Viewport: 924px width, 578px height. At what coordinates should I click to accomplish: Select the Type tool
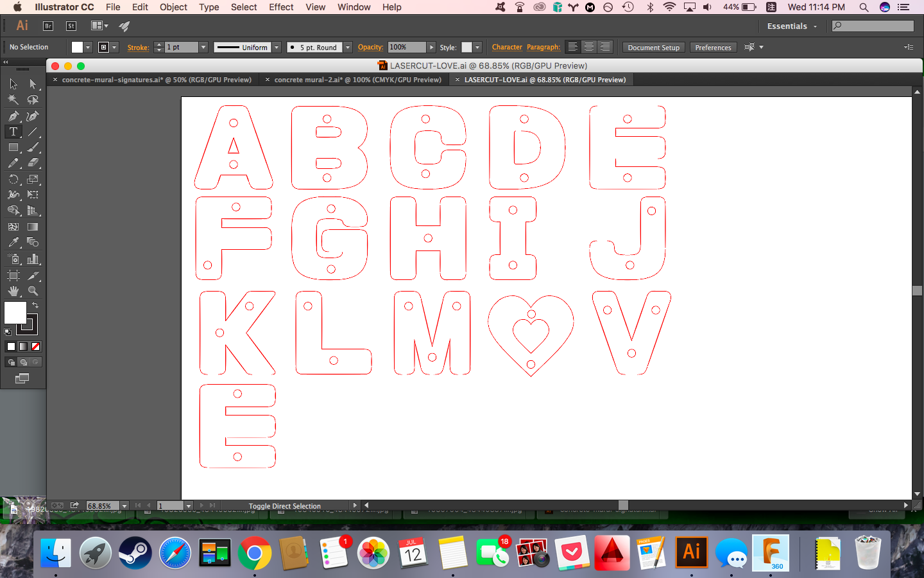click(13, 132)
